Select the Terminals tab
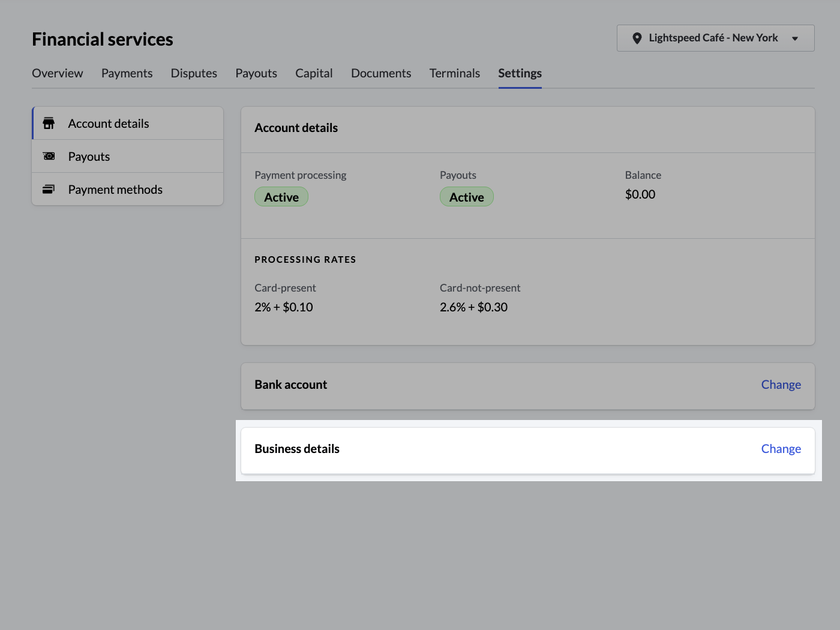 click(454, 73)
